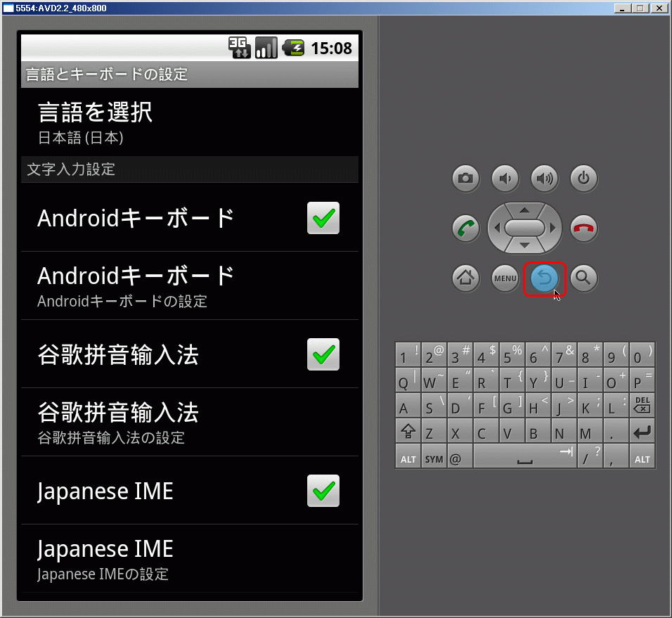Image resolution: width=672 pixels, height=618 pixels.
Task: Click the emulator Home button
Action: coord(465,278)
